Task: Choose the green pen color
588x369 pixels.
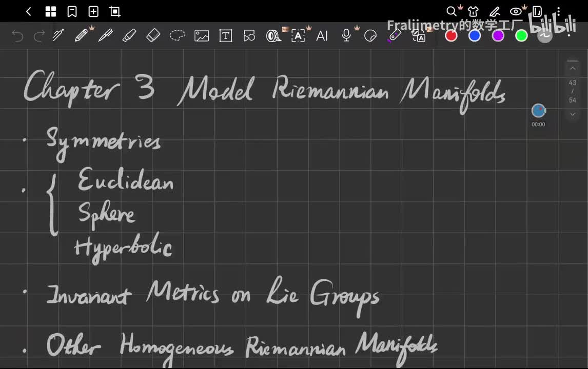Action: click(521, 35)
